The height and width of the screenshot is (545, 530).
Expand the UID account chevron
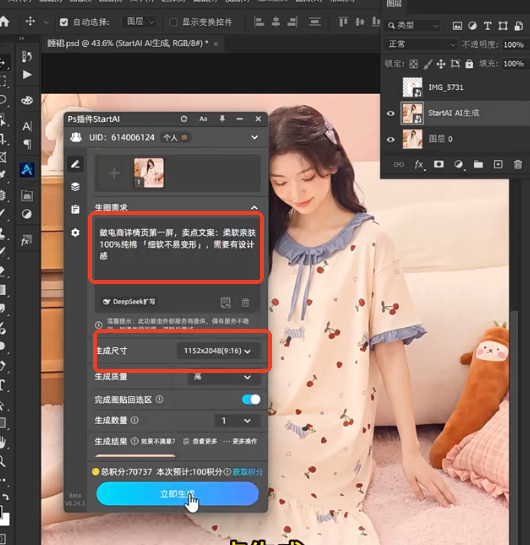click(x=255, y=138)
